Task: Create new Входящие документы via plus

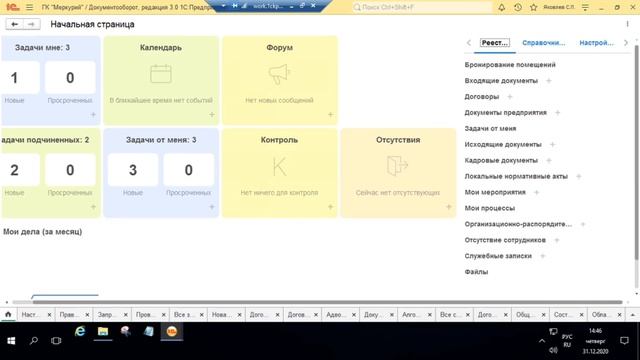Action: [x=549, y=81]
